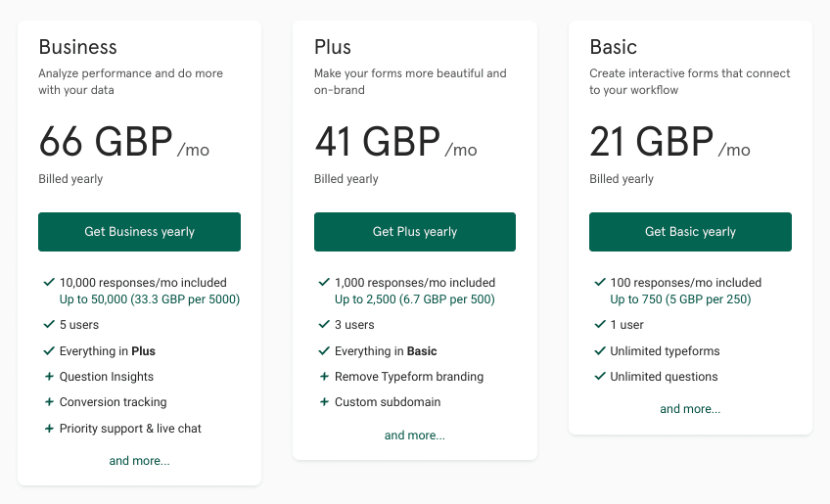
Task: Click the Up to 50,000 responses link
Action: point(150,299)
